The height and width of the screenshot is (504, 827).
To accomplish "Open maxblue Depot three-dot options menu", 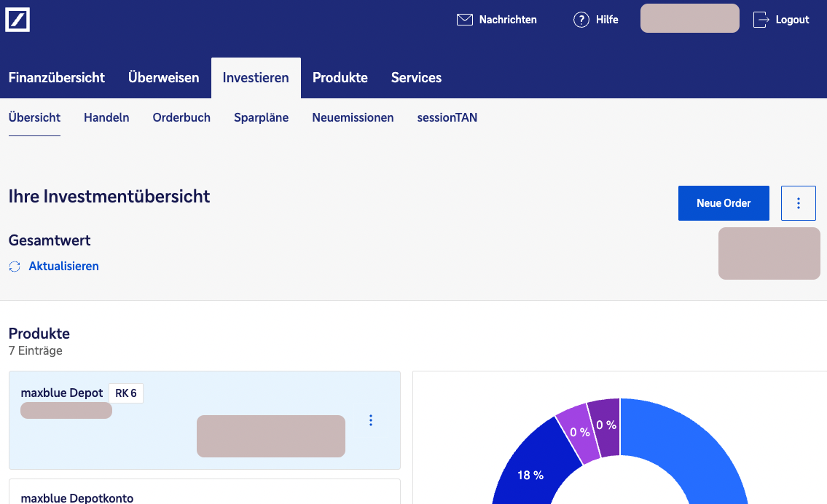I will (371, 420).
